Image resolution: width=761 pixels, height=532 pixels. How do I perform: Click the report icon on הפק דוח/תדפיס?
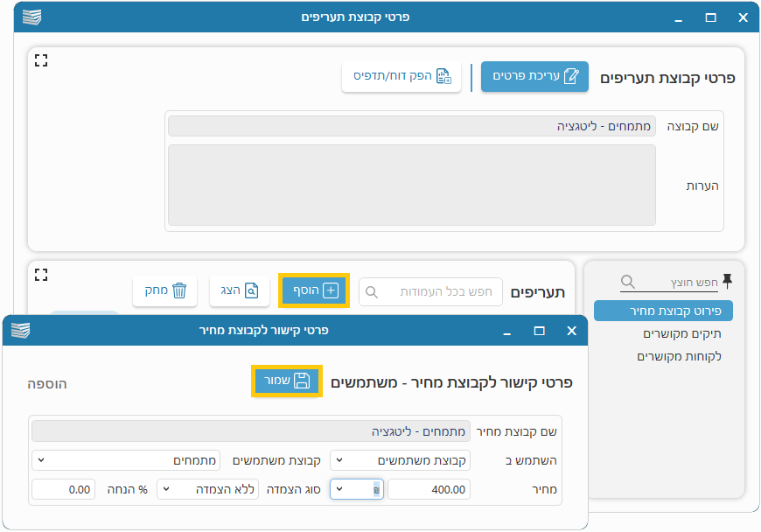(x=443, y=76)
